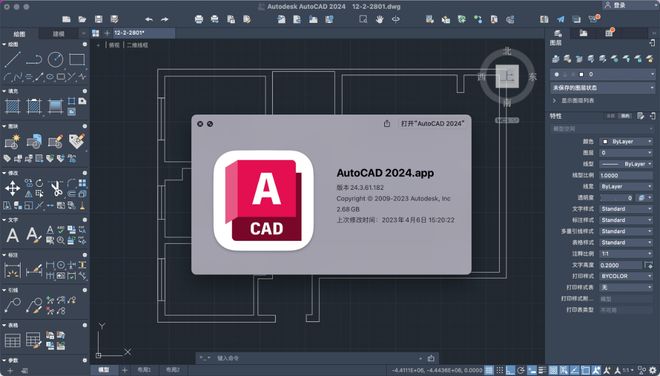Select the Trim scissors tool
This screenshot has height=376, width=660.
coord(56,188)
